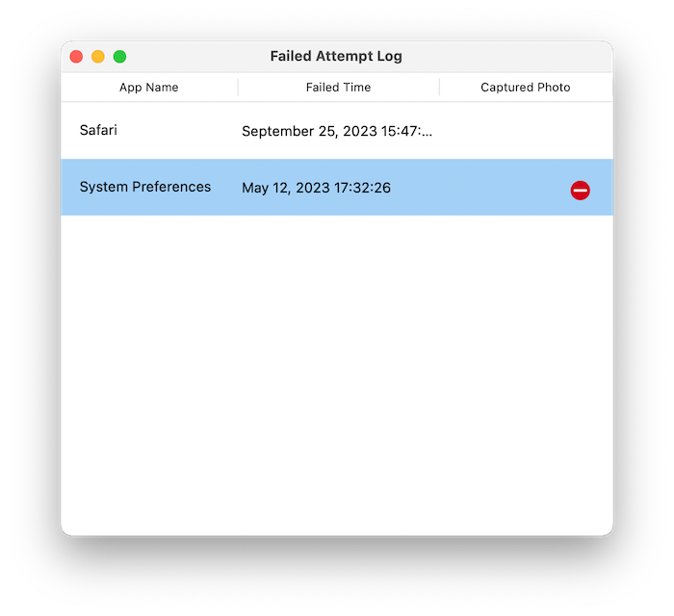Click the red delete icon in System Preferences row

pyautogui.click(x=580, y=191)
